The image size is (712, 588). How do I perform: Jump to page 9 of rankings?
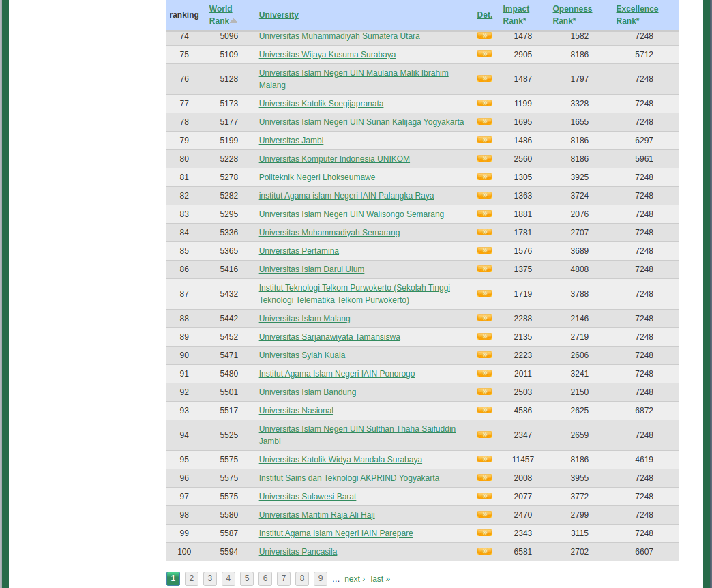tap(321, 578)
